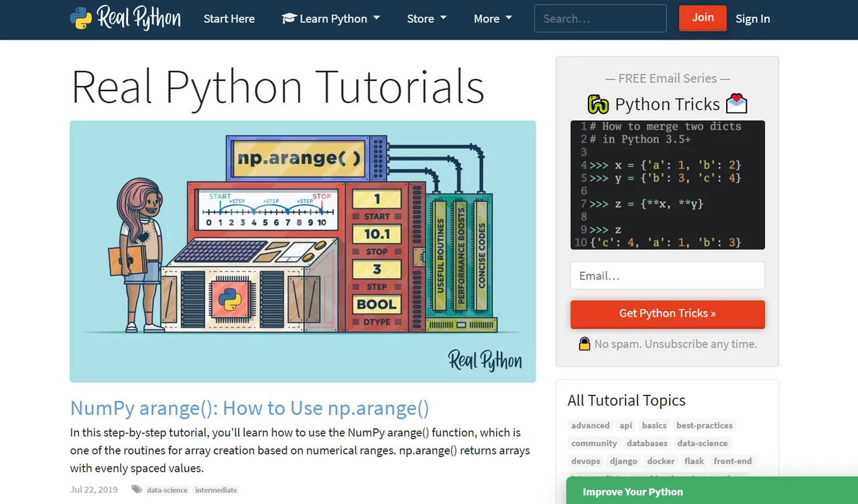858x504 pixels.
Task: Open the Learn Python dropdown menu
Action: click(331, 19)
